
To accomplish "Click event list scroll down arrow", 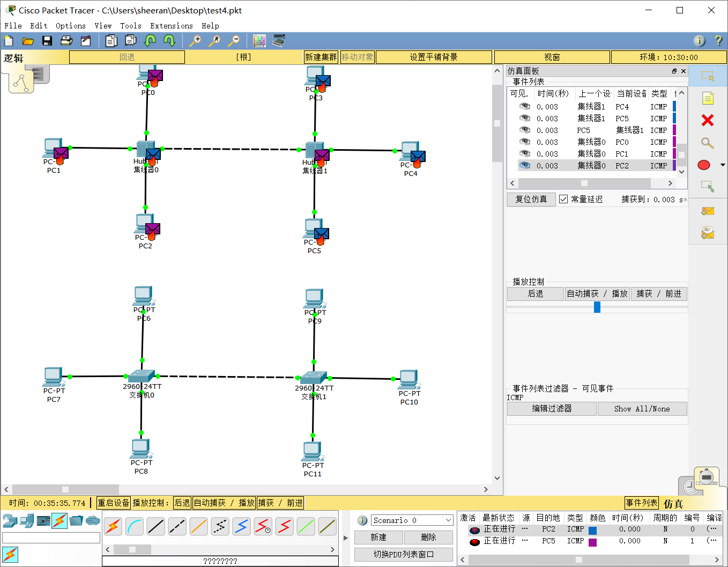I will point(681,172).
